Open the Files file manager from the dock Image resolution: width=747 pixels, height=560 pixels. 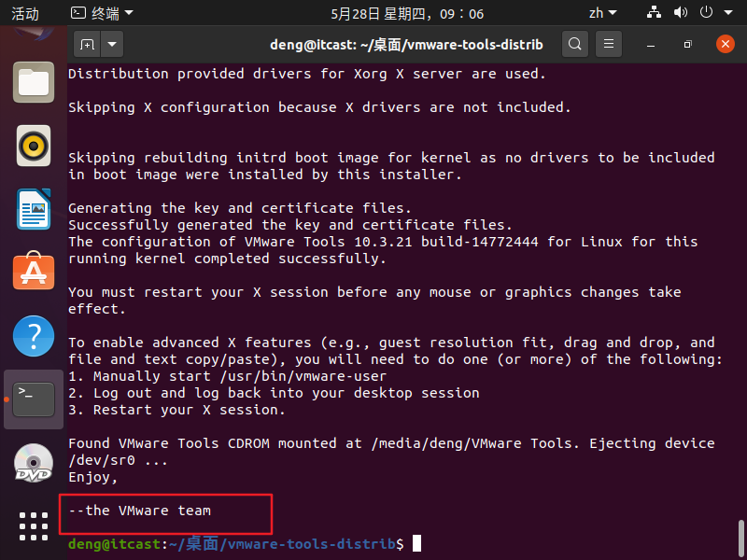(x=34, y=82)
